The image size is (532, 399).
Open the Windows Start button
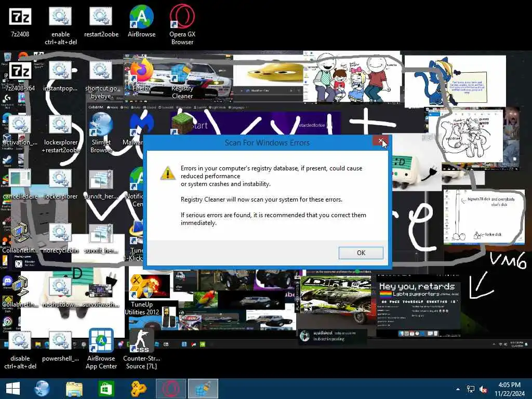13,389
